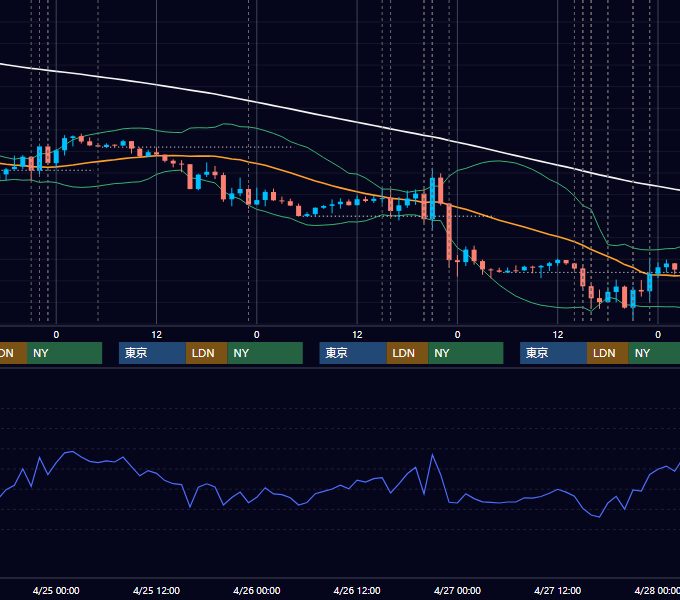Click the NY block following 4/25 LDN
Image resolution: width=680 pixels, height=600 pixels.
coord(265,353)
